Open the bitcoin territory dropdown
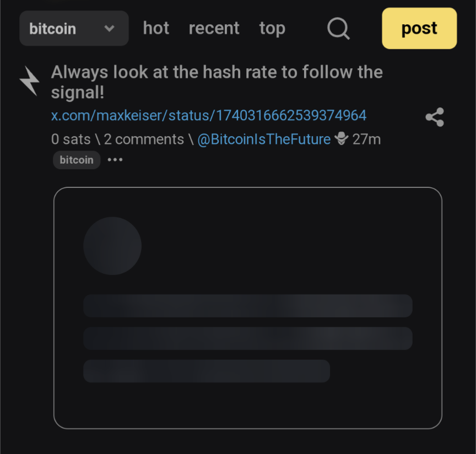Image resolution: width=476 pixels, height=454 pixels. pos(73,28)
